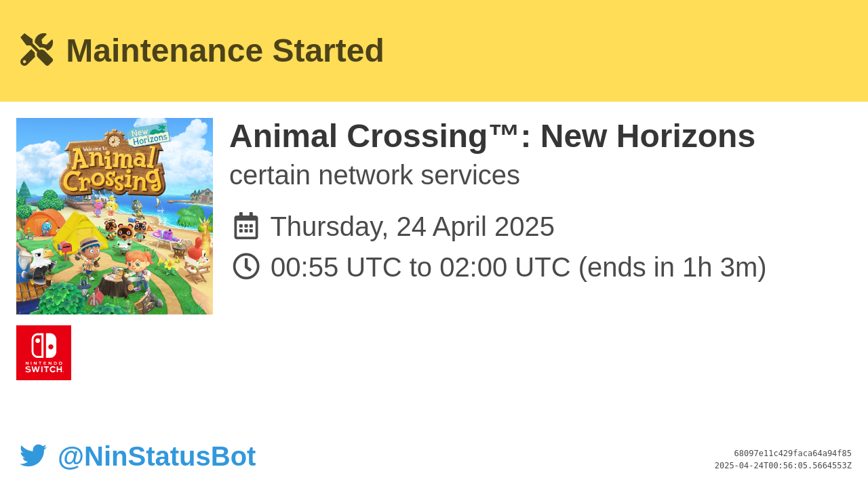The height and width of the screenshot is (488, 868).
Task: Open the Animal Crossing cover art thumbnail
Action: [115, 216]
